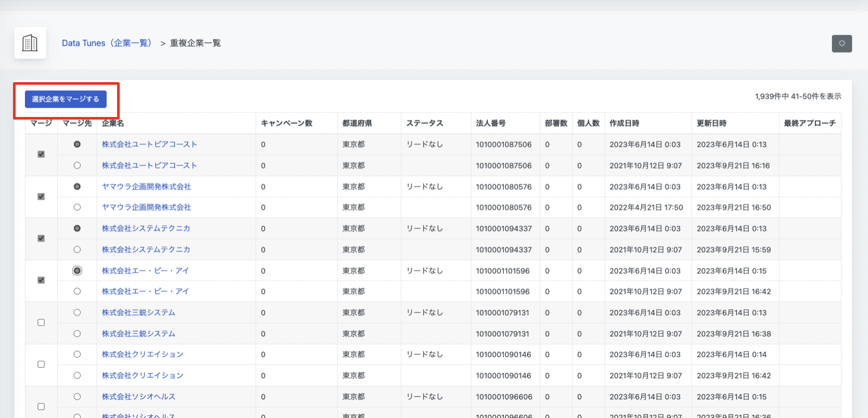Open 株式会社クリエイション link in リードなし row
The image size is (868, 418).
[x=143, y=354]
